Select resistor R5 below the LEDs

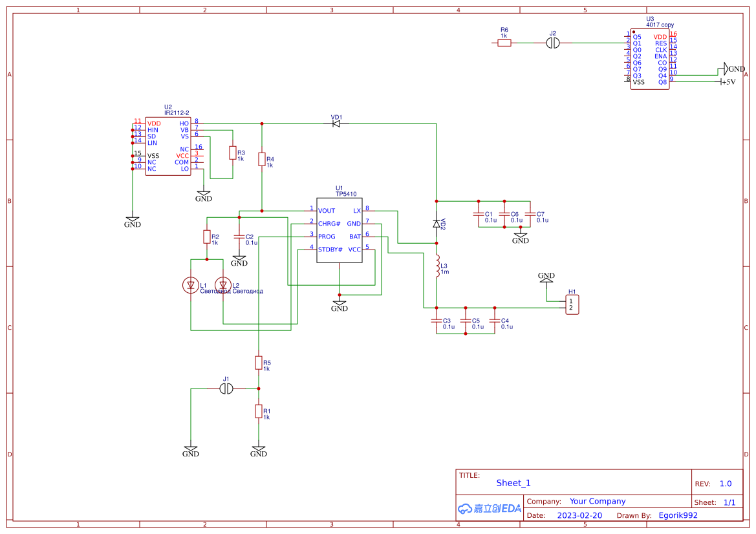tap(259, 363)
